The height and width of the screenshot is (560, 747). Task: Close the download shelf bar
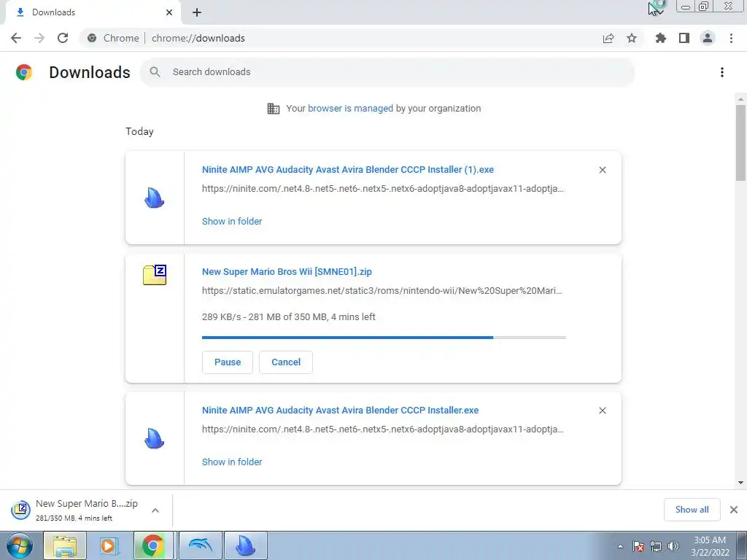click(734, 510)
